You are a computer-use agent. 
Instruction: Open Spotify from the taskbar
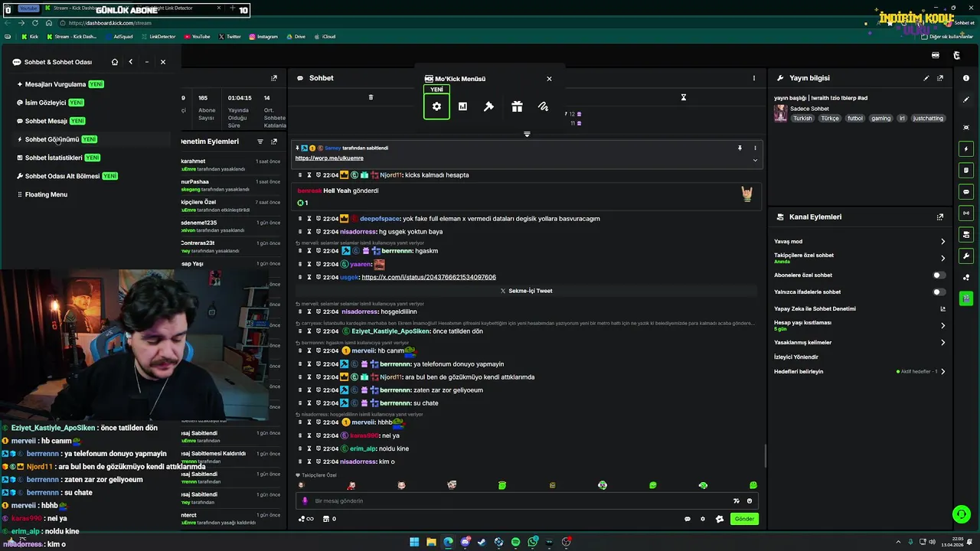click(515, 542)
